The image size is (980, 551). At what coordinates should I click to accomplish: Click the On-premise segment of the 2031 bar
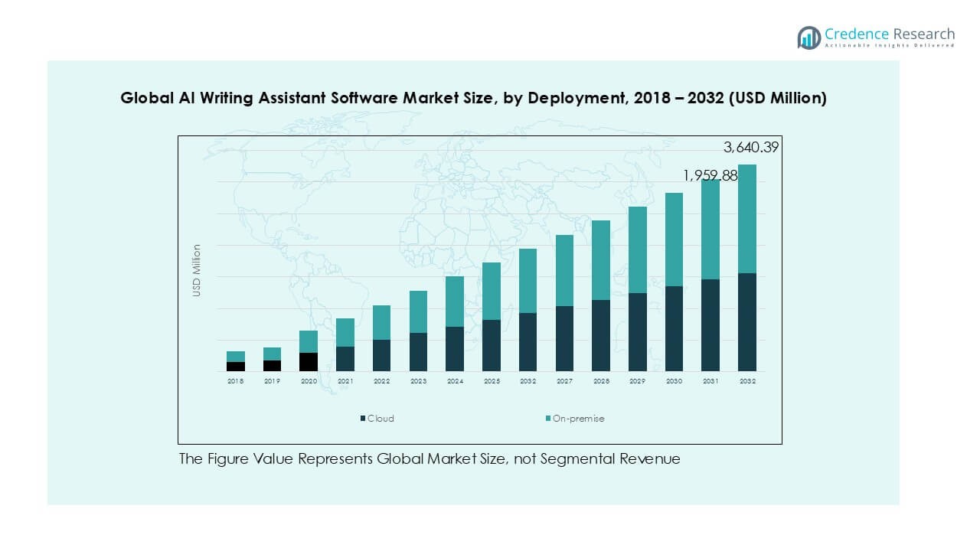point(710,230)
